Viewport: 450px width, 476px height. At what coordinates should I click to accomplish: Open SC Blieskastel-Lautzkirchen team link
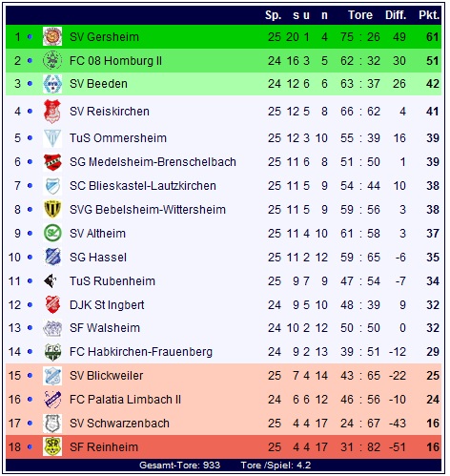click(143, 186)
